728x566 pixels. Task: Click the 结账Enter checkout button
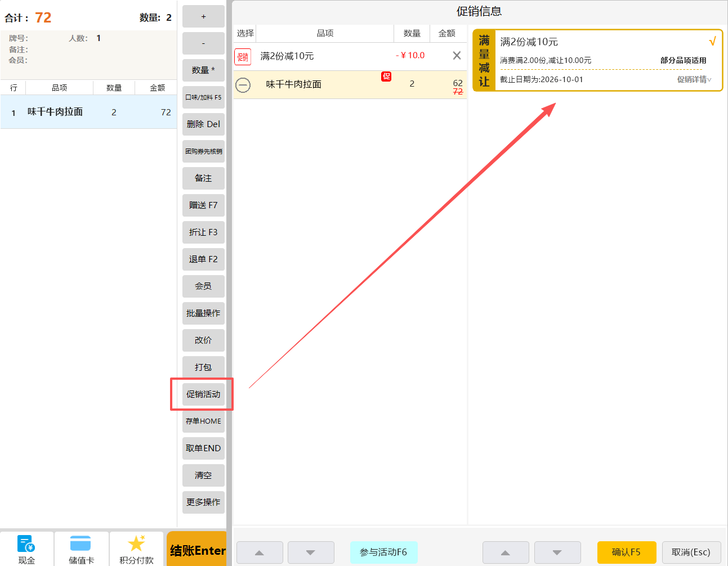[x=198, y=550]
